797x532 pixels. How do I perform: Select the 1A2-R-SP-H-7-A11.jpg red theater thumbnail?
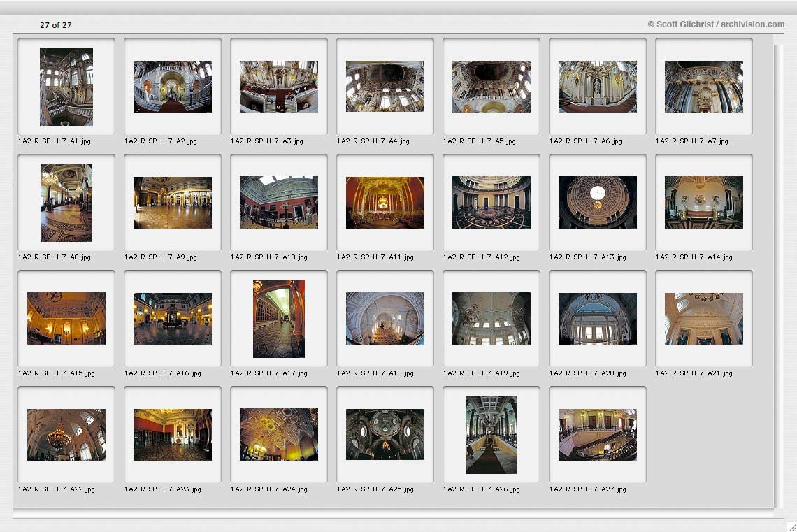point(385,202)
